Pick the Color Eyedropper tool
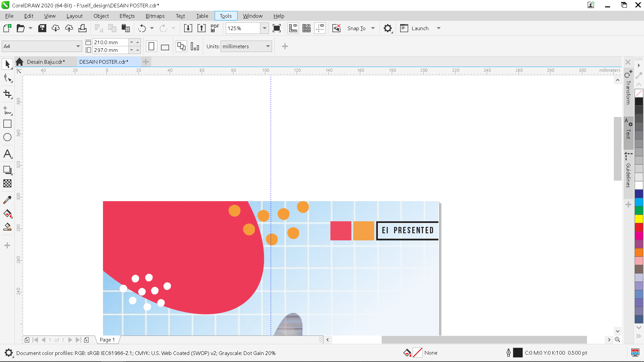Viewport: 644px width, 362px height. (x=7, y=199)
